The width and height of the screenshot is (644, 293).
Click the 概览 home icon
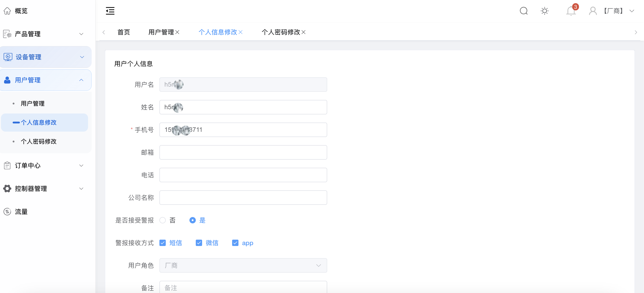[7, 11]
